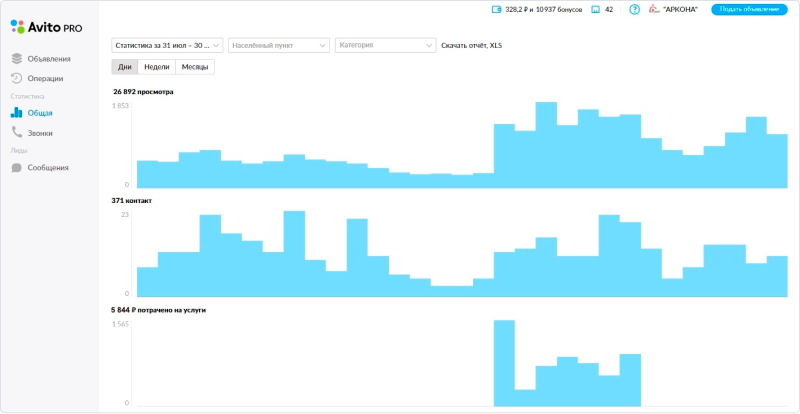
Task: Switch chart grouping to Недели
Action: pos(156,67)
